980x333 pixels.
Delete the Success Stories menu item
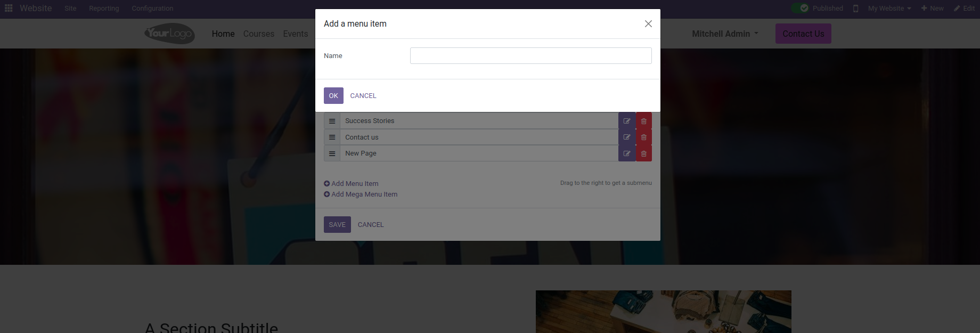(x=643, y=121)
